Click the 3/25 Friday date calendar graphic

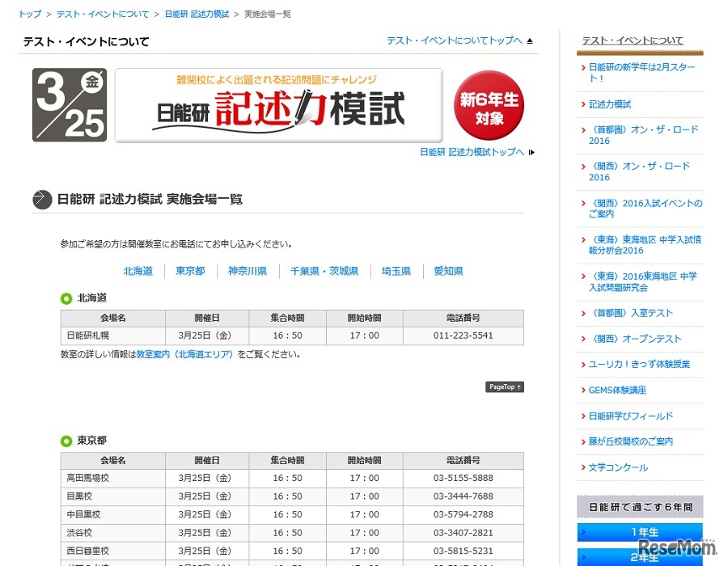69,105
